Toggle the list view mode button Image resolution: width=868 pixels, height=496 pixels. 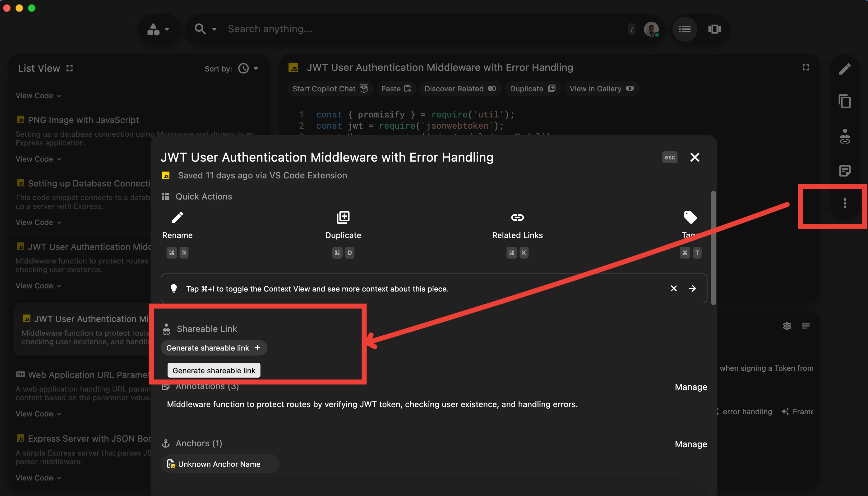pyautogui.click(x=685, y=29)
